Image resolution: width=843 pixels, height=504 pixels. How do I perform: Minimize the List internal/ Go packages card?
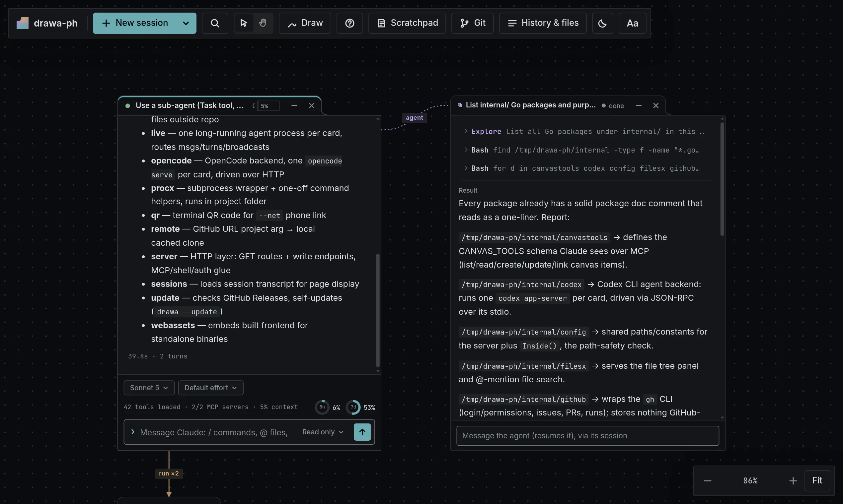click(638, 106)
